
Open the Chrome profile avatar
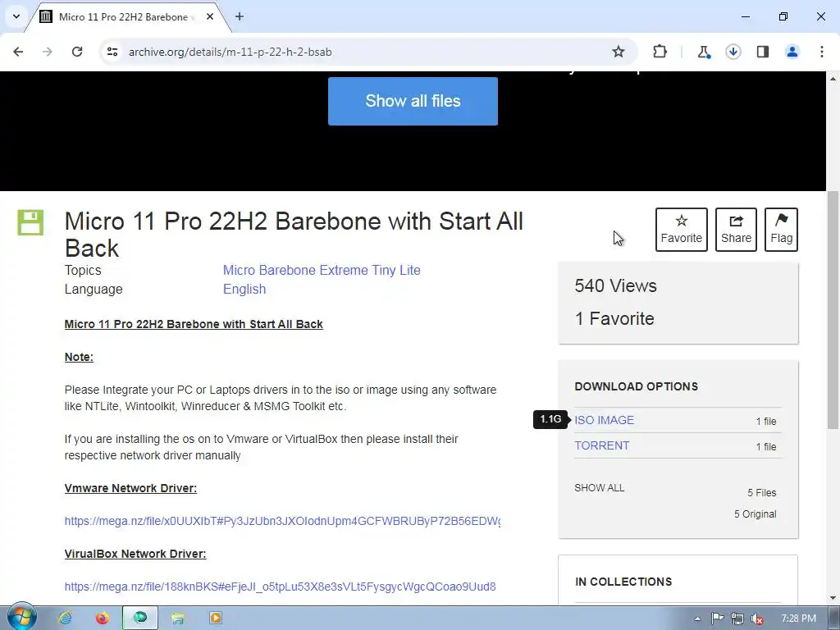(792, 52)
